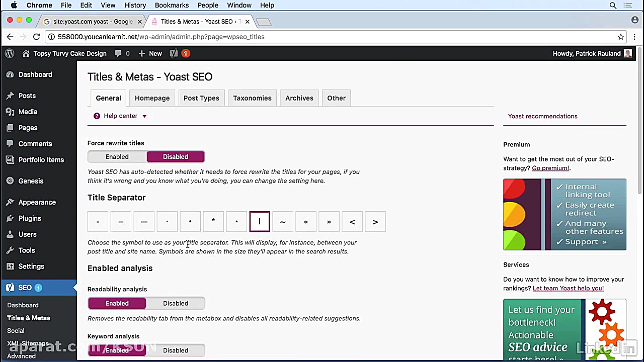Open the Yoast premium features banner

(565, 214)
